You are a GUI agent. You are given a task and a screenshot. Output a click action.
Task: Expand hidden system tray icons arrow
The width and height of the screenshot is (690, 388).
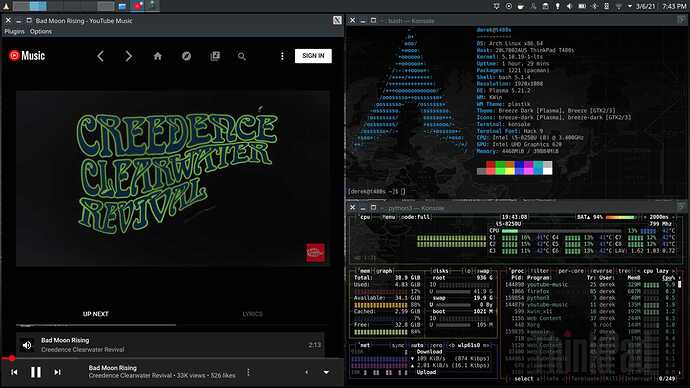tap(630, 6)
